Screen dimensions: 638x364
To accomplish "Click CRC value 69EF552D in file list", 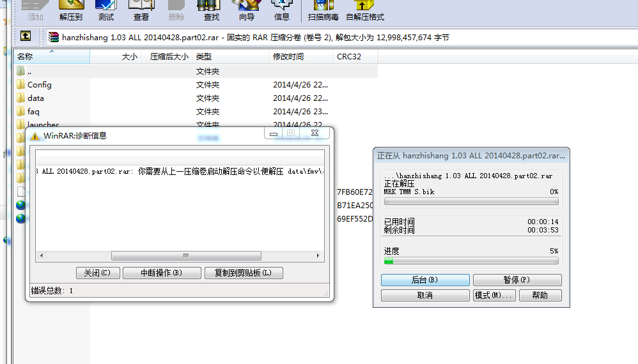I will coord(355,218).
